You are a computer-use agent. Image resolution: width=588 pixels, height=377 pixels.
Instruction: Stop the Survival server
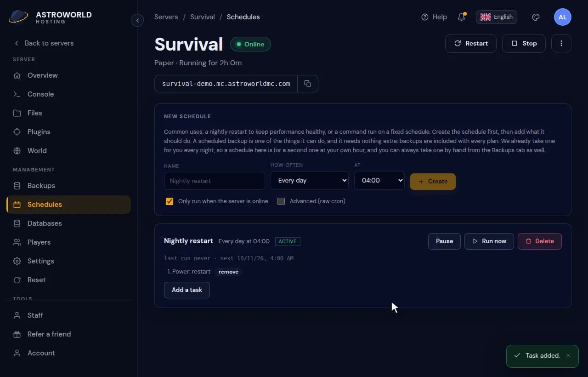[x=524, y=43]
